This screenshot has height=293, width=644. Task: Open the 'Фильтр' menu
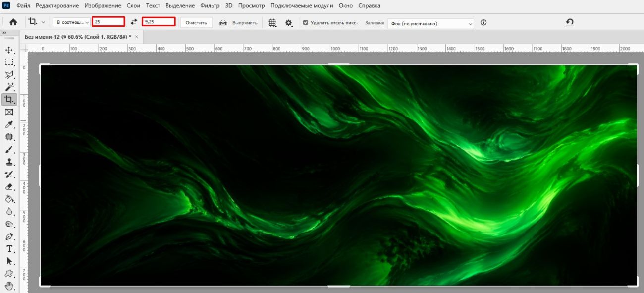tap(210, 6)
